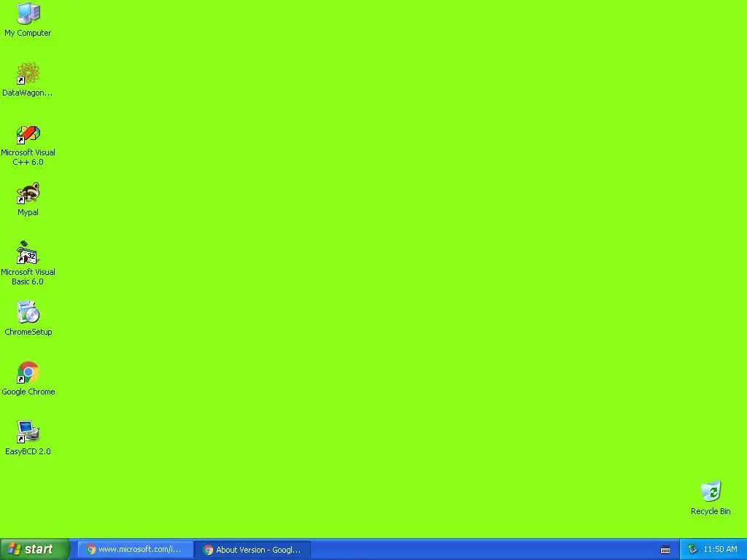Switch to www.microsoft.com Chrome taskbar window
This screenshot has height=560, width=747.
click(x=135, y=550)
